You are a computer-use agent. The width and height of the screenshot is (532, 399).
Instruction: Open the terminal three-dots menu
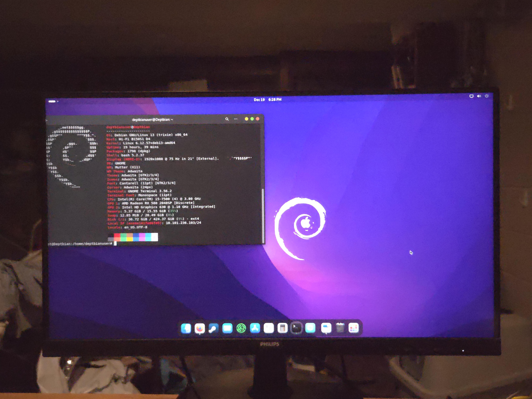pyautogui.click(x=236, y=119)
